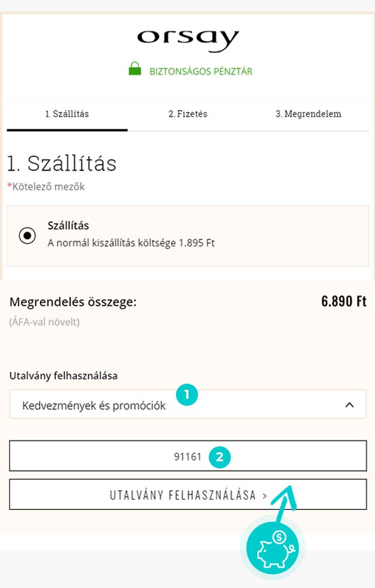Click the voucher code field containing 91161

(188, 456)
